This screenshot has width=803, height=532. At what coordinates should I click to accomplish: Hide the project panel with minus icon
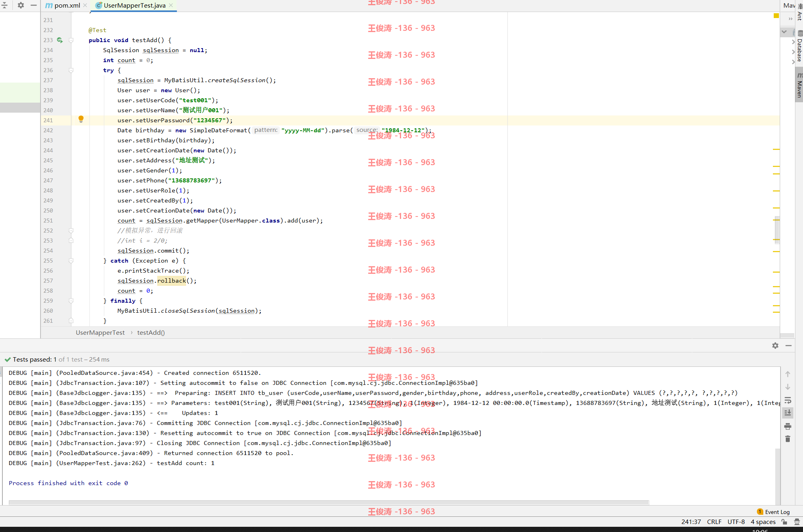coord(34,5)
